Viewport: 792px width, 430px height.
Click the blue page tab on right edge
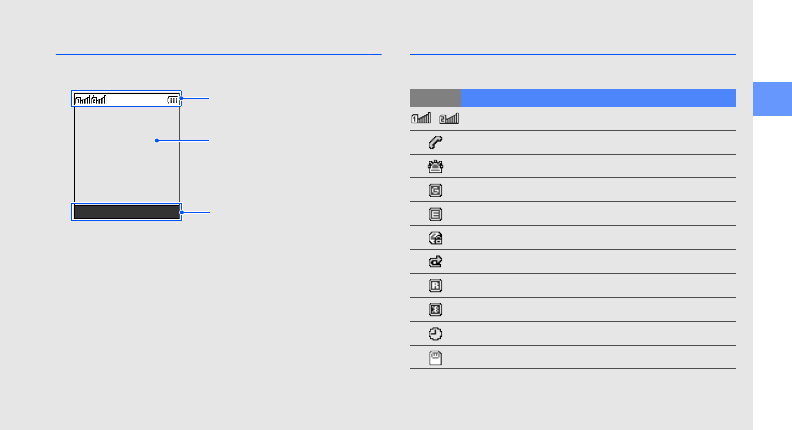click(772, 99)
